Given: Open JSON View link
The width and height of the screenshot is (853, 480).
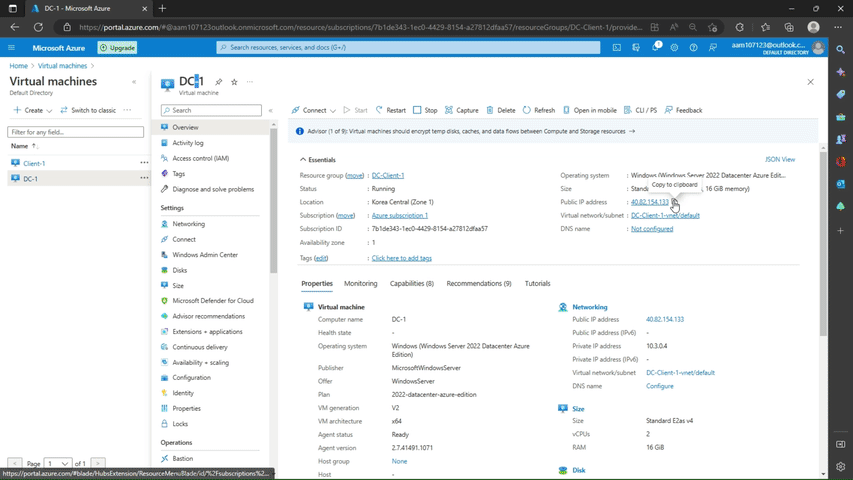Looking at the screenshot, I should coord(780,159).
